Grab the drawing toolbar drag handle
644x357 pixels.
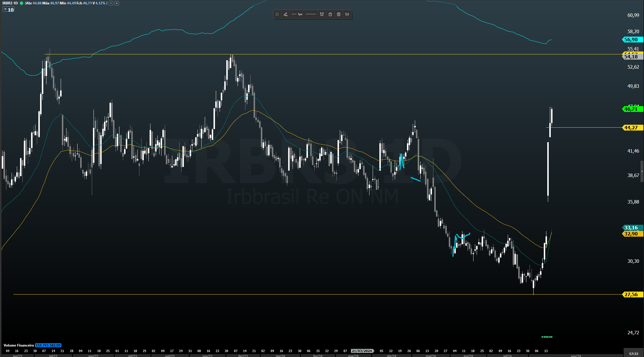277,14
